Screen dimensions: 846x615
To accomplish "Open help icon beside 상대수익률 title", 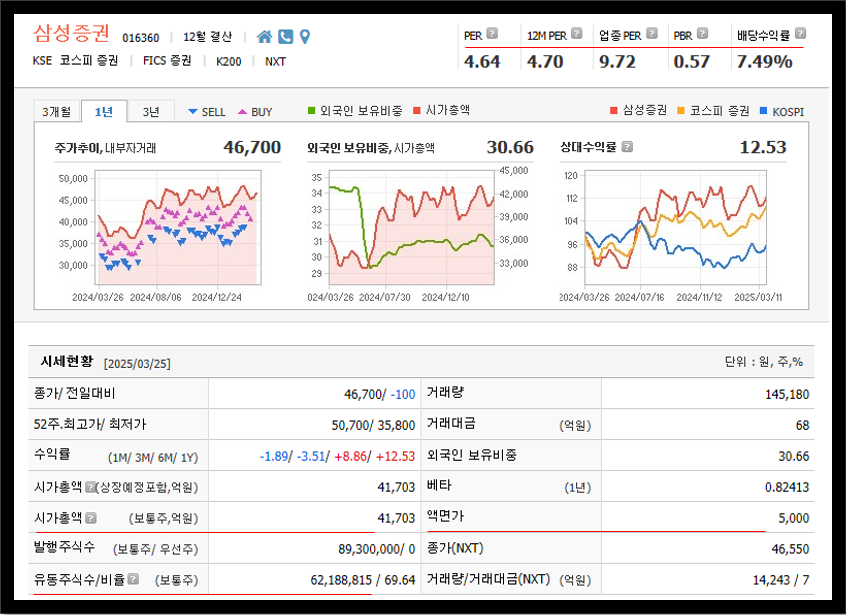I will pos(627,147).
